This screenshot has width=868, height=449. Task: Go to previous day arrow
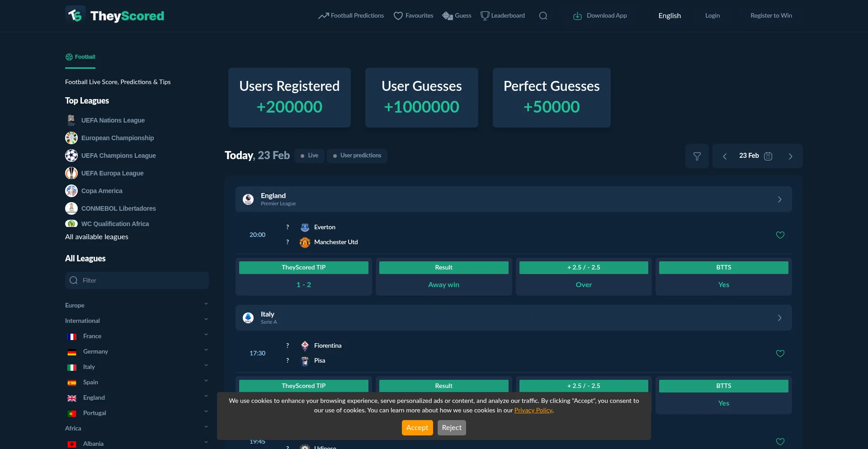[725, 156]
